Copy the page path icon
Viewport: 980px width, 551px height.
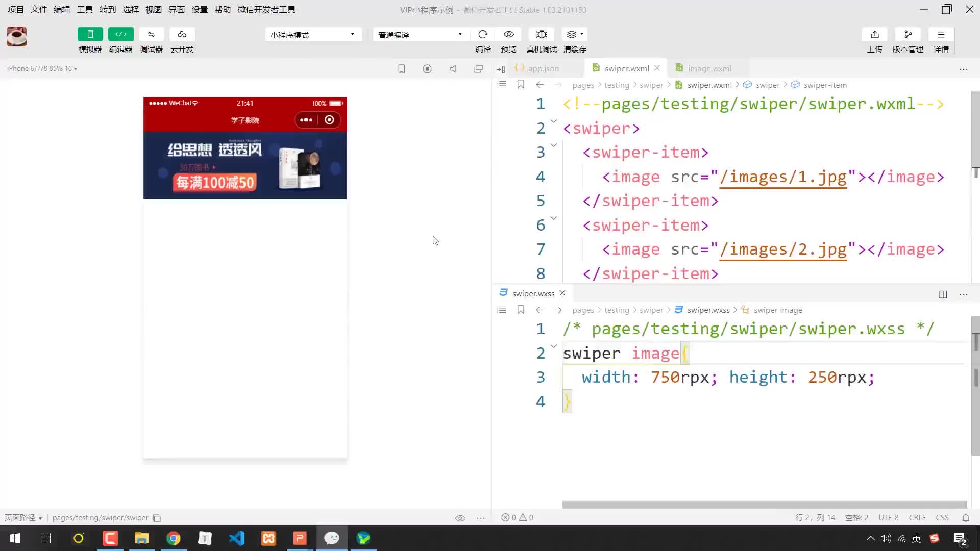(157, 518)
